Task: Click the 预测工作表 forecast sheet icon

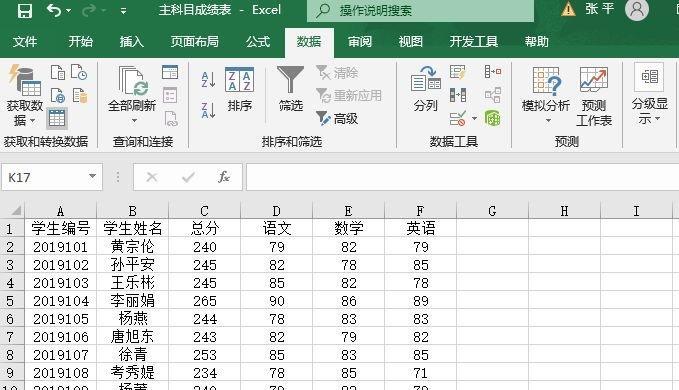Action: click(594, 96)
